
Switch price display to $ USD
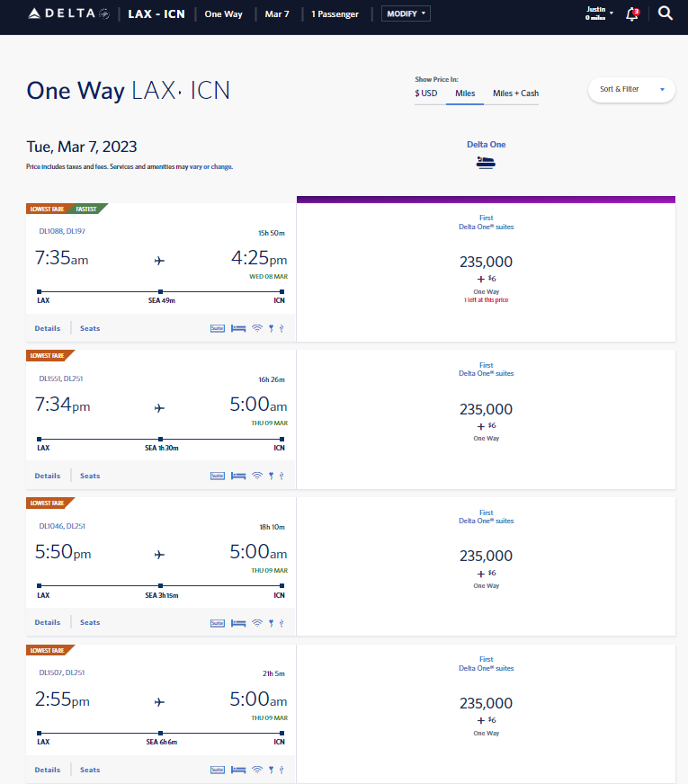click(425, 93)
